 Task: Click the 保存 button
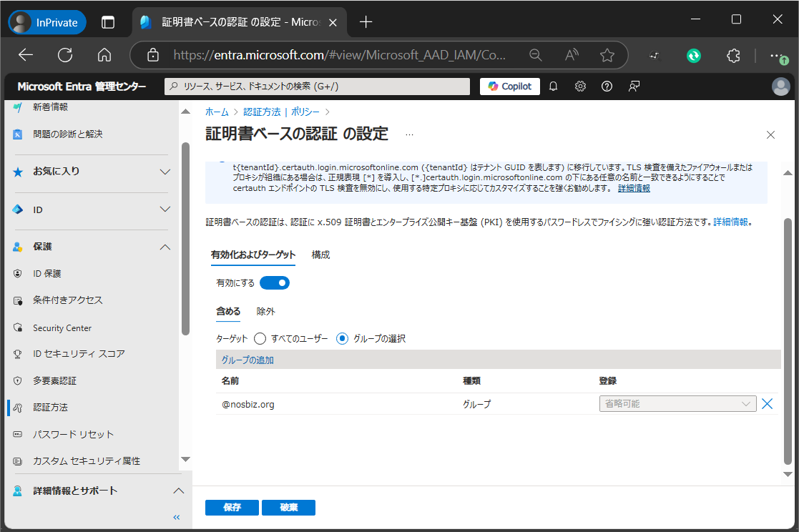pos(232,508)
